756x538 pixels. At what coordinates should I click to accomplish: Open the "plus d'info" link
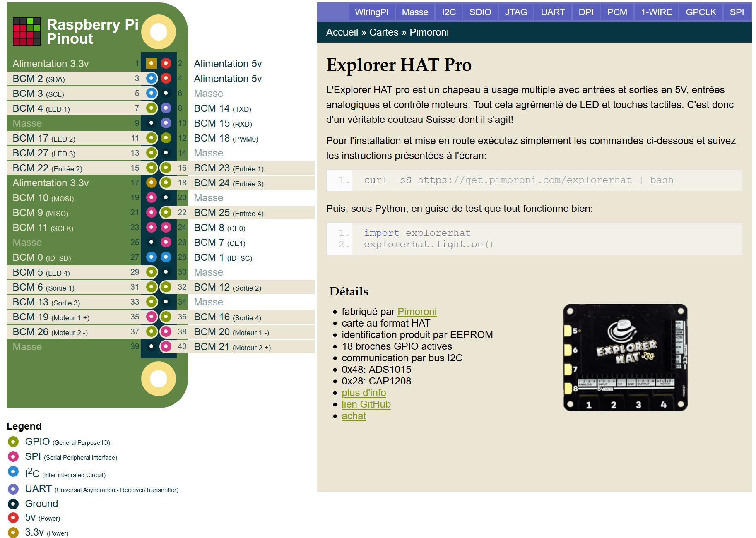coord(364,393)
